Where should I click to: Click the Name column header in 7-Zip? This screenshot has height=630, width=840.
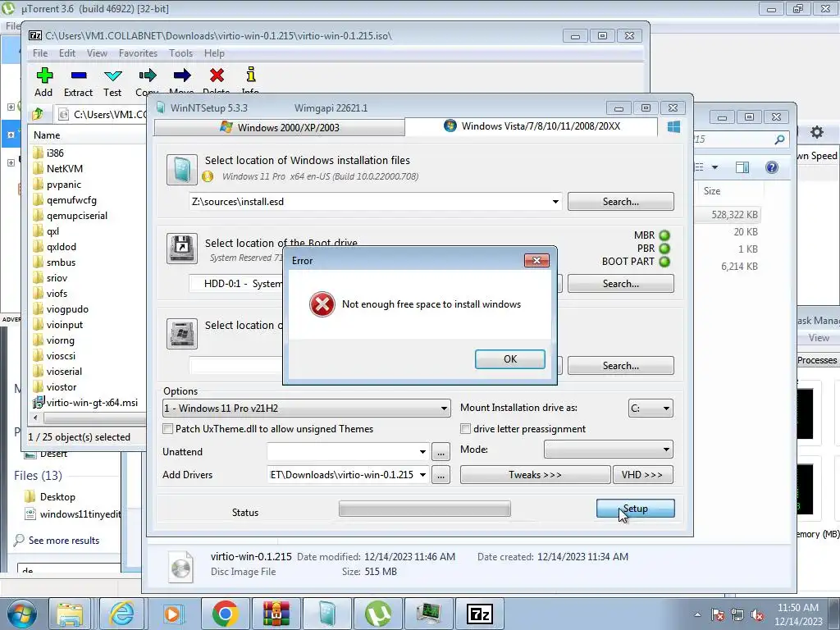click(47, 135)
